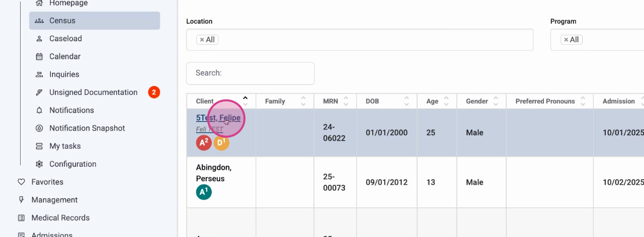Click the Search input field
Screen dimensions: 644x237
click(x=251, y=73)
